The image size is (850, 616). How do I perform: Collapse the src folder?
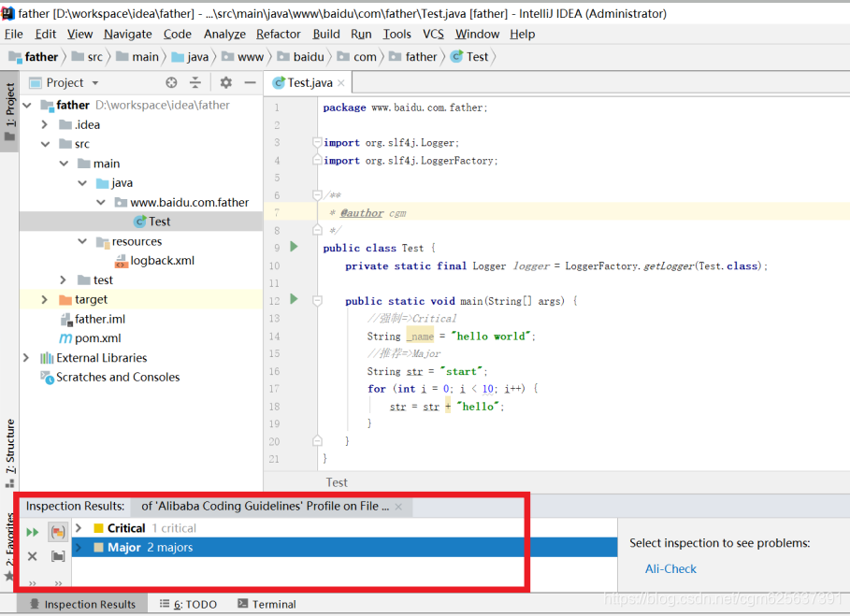pos(46,144)
